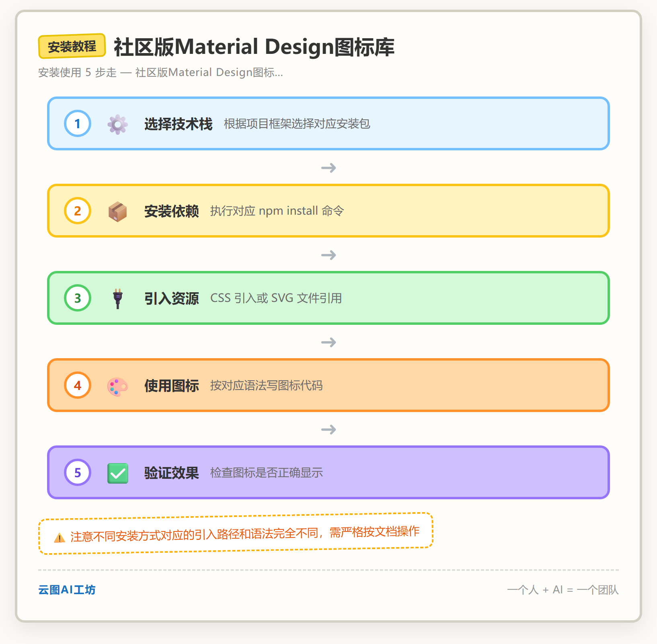This screenshot has height=644, width=657.
Task: Click the text 检查图标是否正确显示
Action: click(x=266, y=473)
